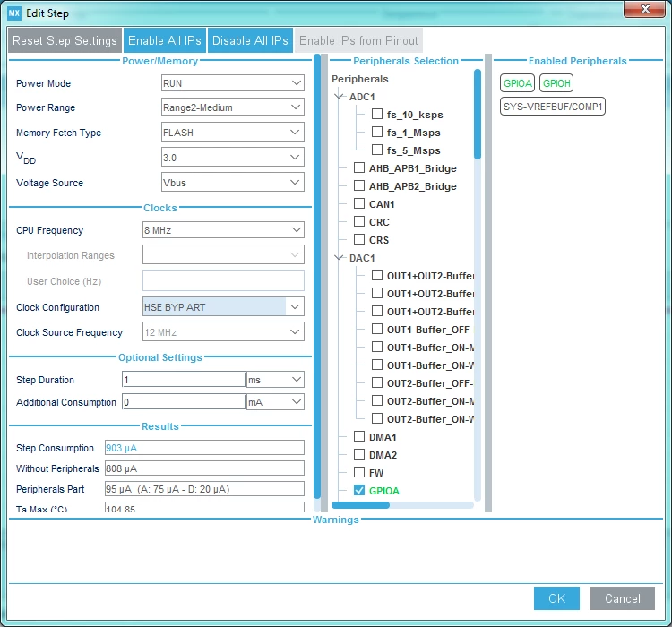Click the peripherals horizontal scrollbar
This screenshot has width=672, height=627.
pyautogui.click(x=403, y=505)
